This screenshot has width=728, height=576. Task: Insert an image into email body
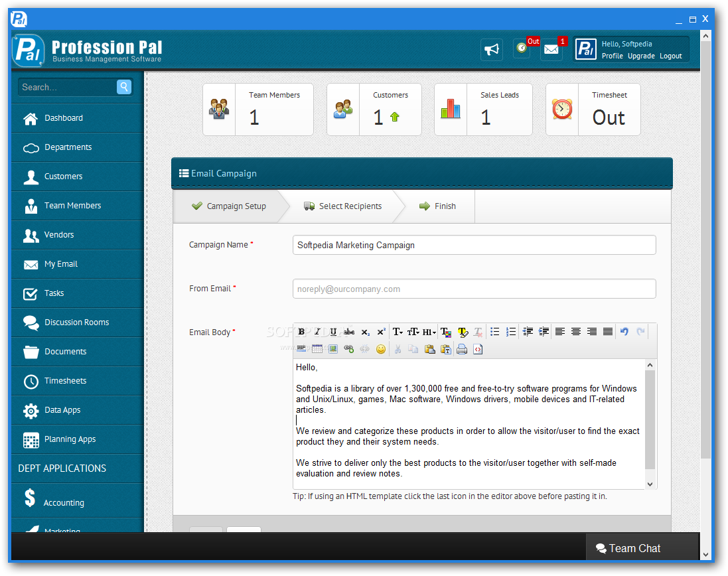[x=333, y=349]
